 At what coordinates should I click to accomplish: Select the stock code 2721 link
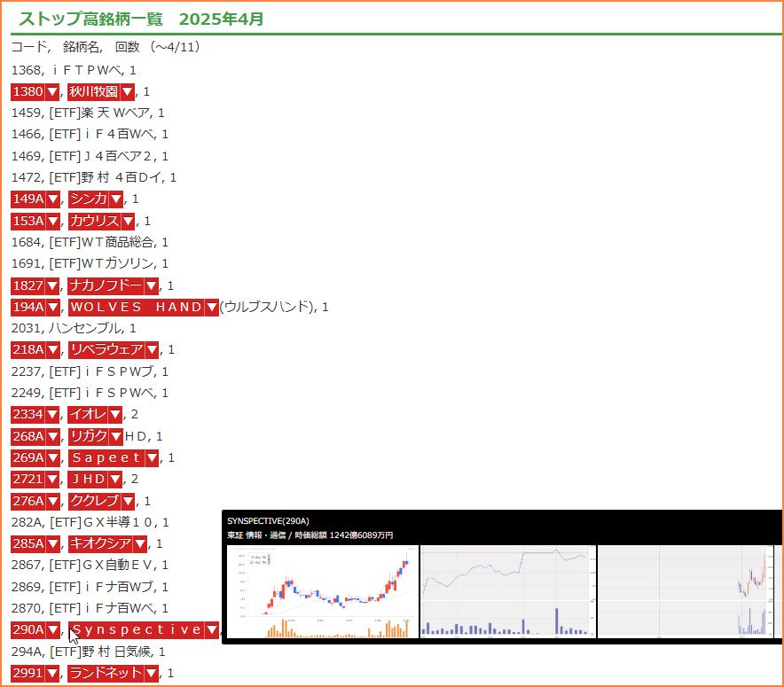(28, 480)
